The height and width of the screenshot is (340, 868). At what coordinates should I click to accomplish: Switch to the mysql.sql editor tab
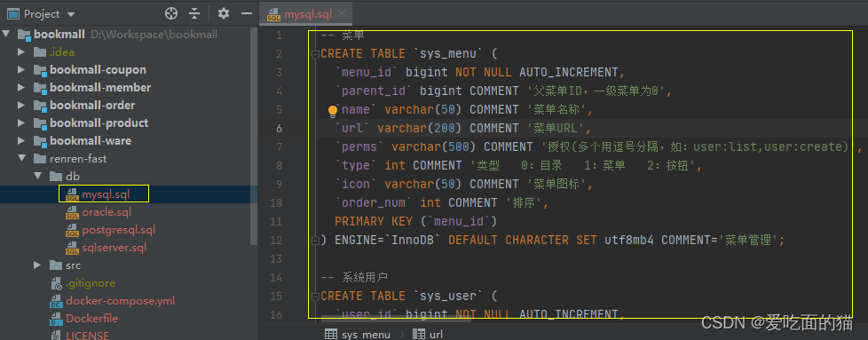(305, 14)
